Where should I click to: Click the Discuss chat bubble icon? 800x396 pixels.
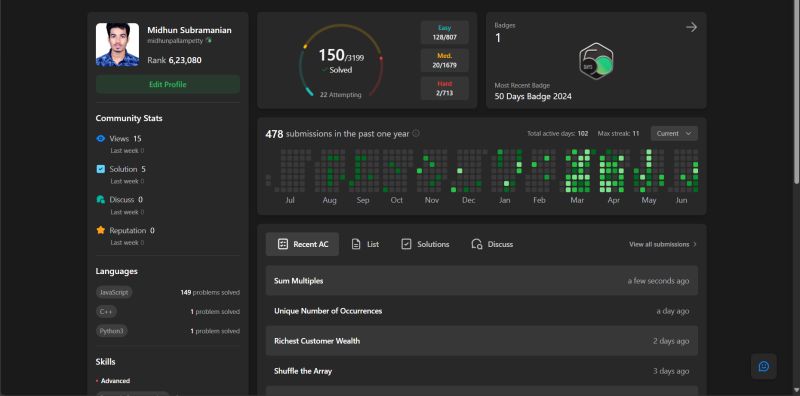coord(101,200)
